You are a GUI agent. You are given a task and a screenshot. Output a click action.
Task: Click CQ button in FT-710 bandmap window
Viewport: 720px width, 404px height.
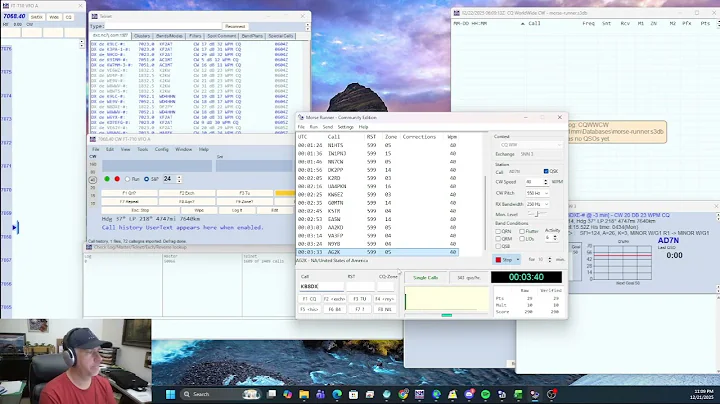pyautogui.click(x=68, y=17)
